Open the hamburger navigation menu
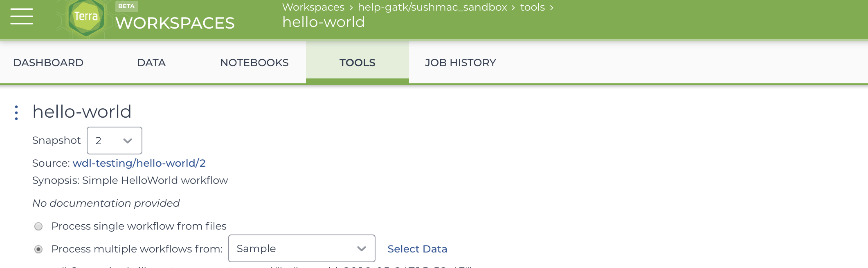The height and width of the screenshot is (268, 868). tap(22, 16)
